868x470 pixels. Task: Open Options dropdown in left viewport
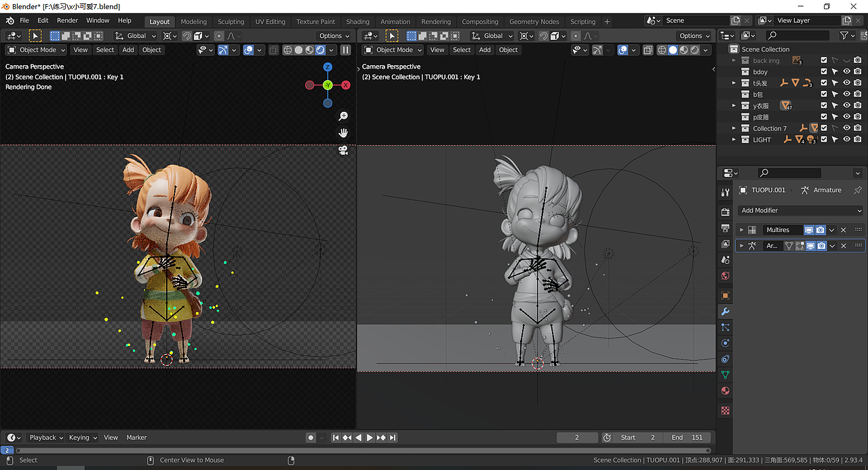pyautogui.click(x=334, y=36)
